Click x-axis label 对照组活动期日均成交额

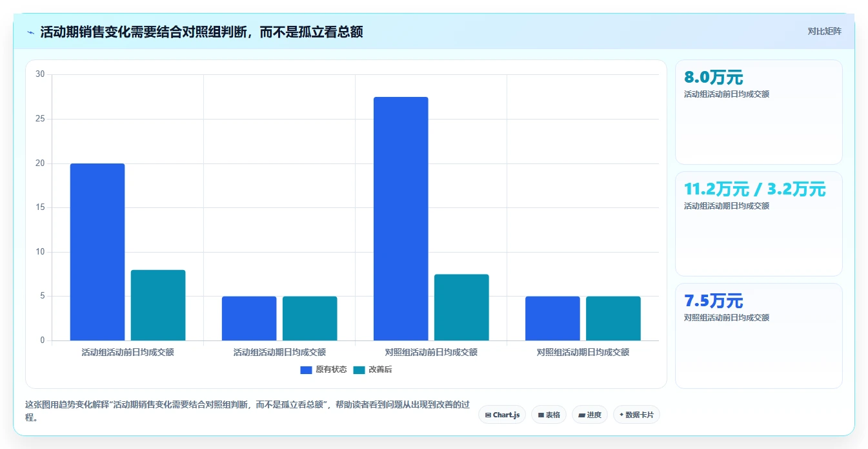point(583,352)
